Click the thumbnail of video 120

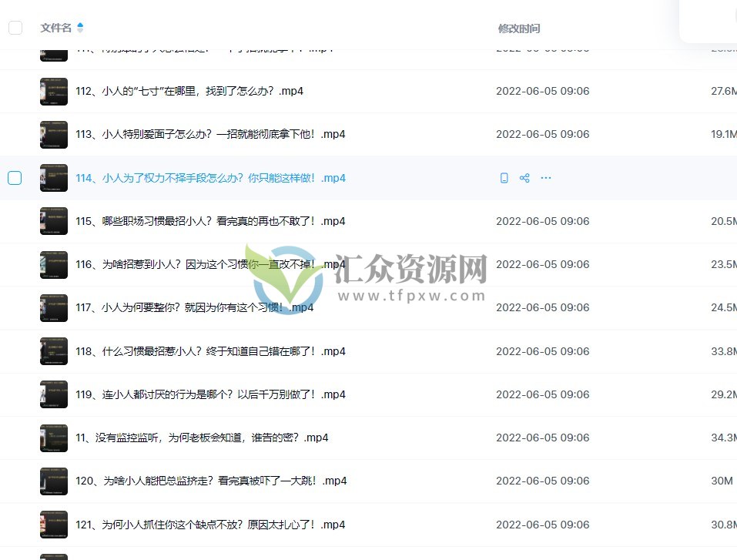click(x=53, y=481)
